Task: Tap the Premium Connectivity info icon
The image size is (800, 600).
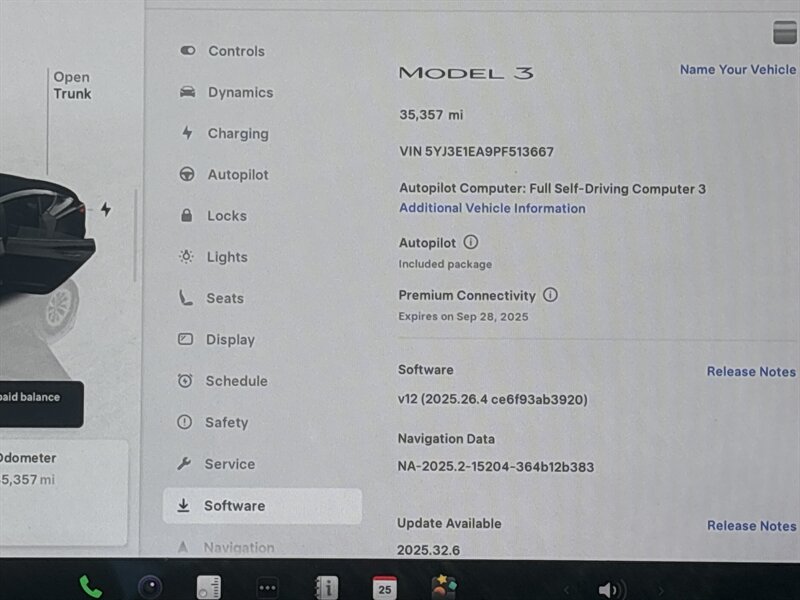Action: pyautogui.click(x=550, y=294)
